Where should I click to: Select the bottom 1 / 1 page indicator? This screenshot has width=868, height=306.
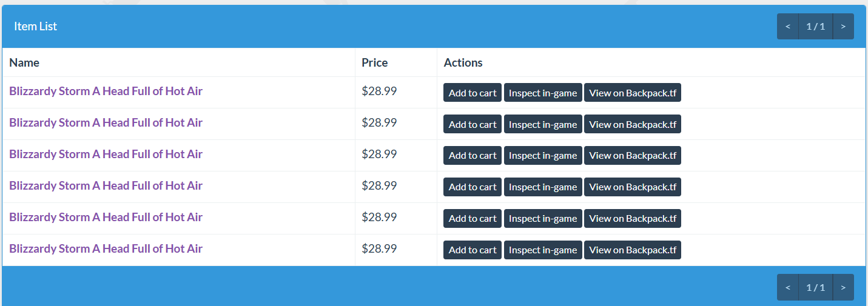click(x=816, y=287)
